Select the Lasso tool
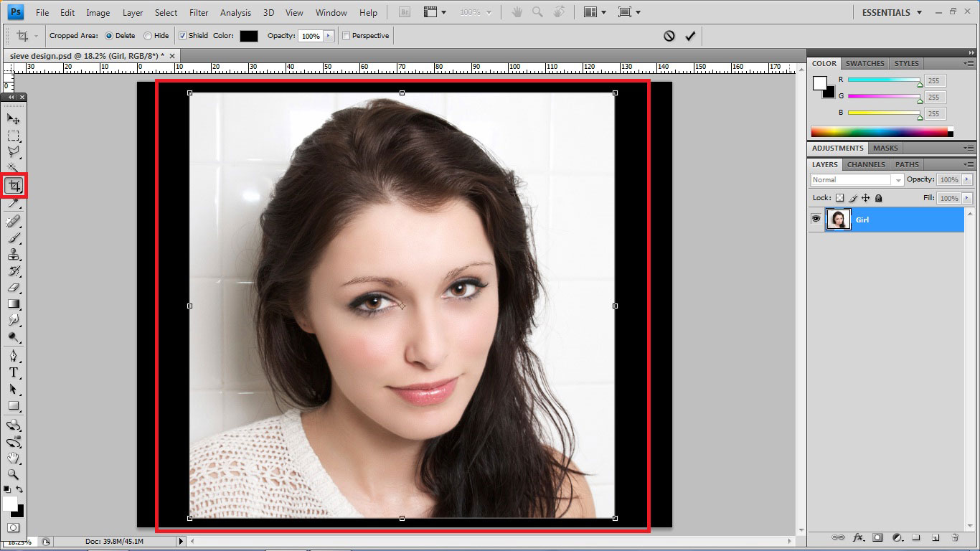The width and height of the screenshot is (980, 551). click(14, 152)
